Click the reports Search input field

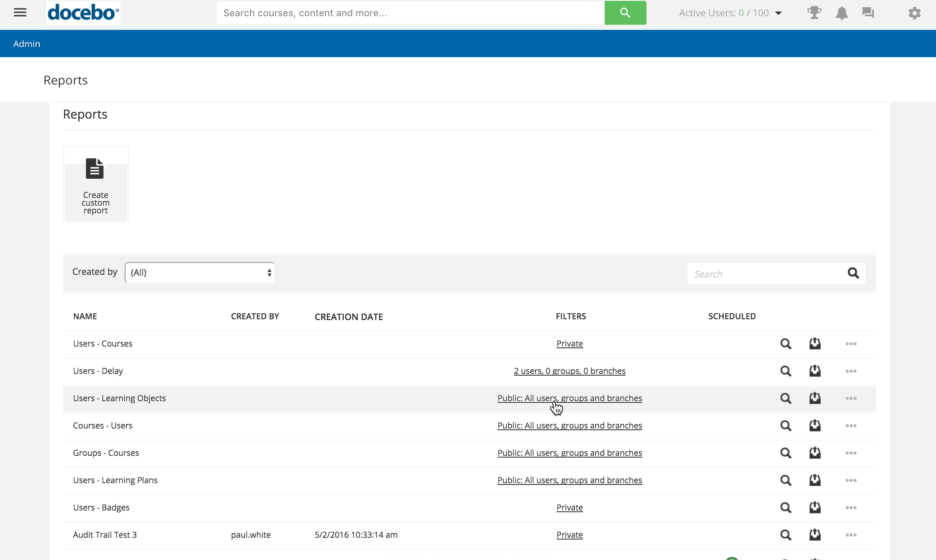click(x=766, y=274)
